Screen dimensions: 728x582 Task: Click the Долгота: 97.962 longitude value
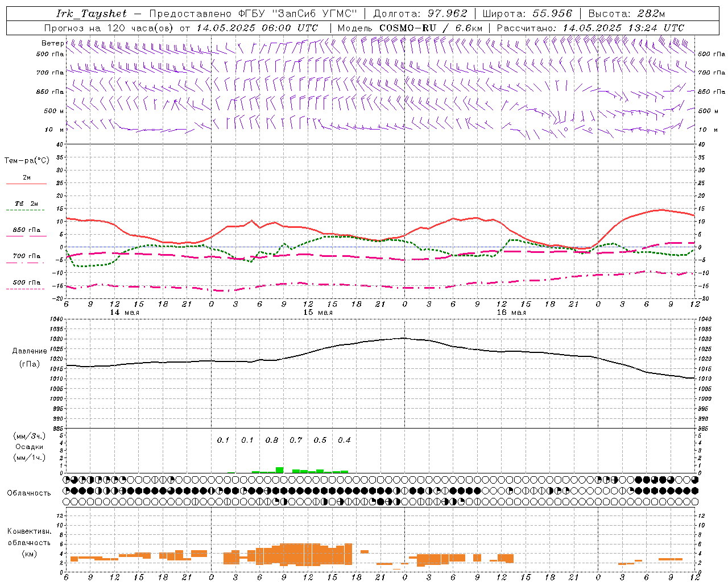(x=420, y=14)
